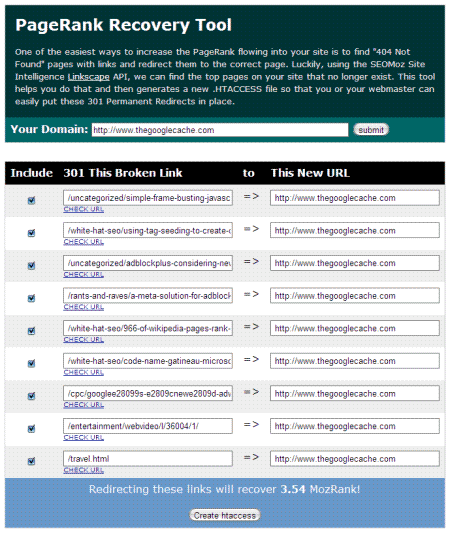Edit new URL field in /travel.html row
Screen dimensions: 450x534
coord(355,459)
